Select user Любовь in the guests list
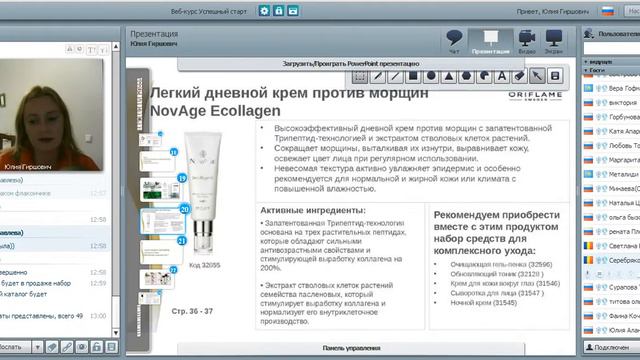 click(x=611, y=145)
